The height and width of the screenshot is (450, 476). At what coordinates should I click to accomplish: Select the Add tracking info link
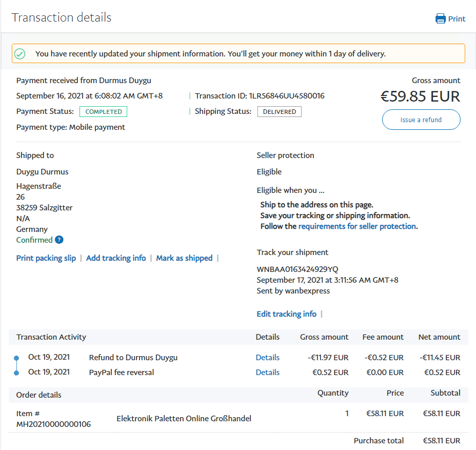(x=116, y=258)
